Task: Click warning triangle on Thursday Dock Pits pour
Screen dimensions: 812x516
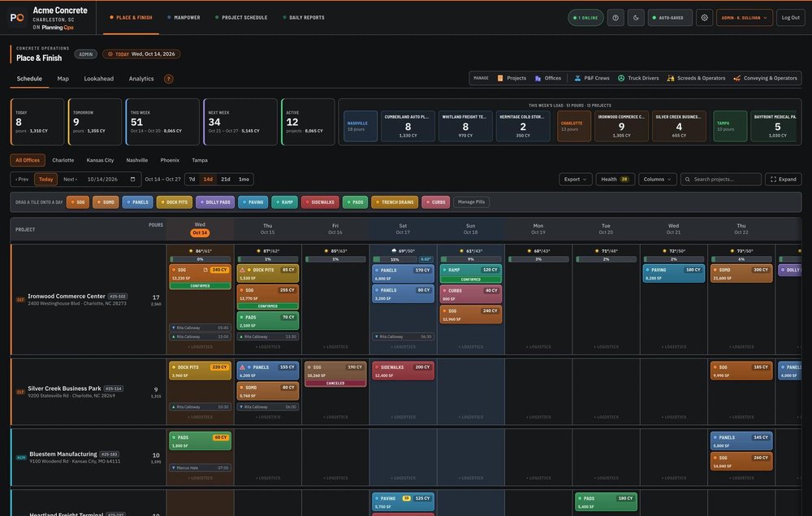Action: 242,270
